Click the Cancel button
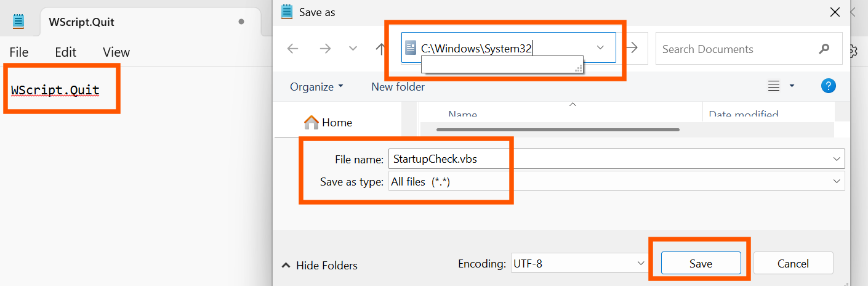Image resolution: width=868 pixels, height=286 pixels. (793, 263)
